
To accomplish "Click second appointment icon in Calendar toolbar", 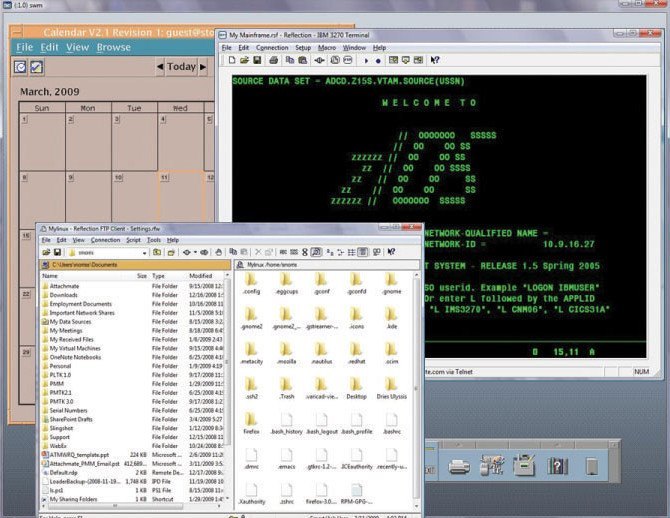I will pos(36,67).
